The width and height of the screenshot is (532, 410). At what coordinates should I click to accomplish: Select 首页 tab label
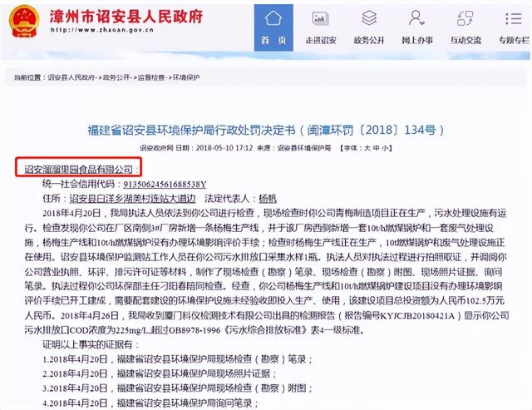pos(274,40)
